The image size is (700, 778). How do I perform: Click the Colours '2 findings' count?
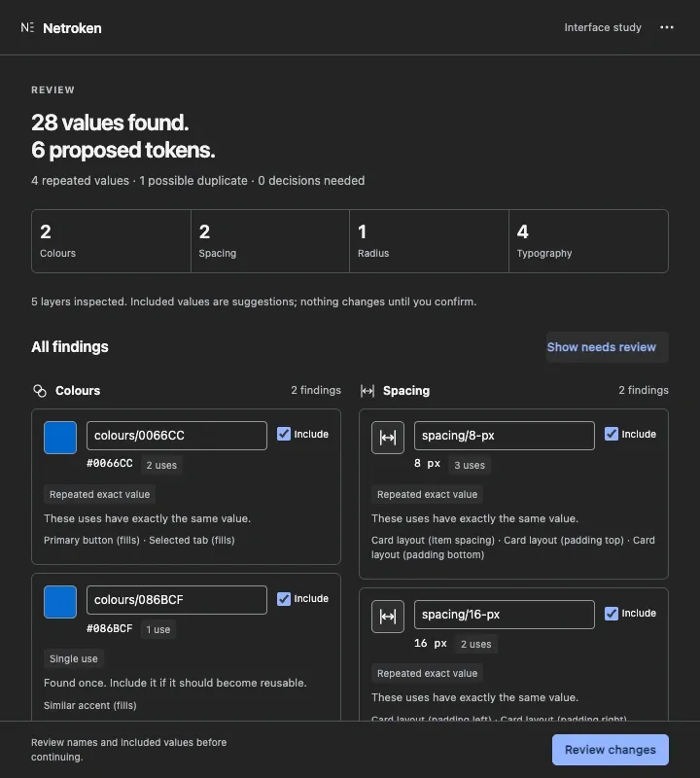coord(316,391)
